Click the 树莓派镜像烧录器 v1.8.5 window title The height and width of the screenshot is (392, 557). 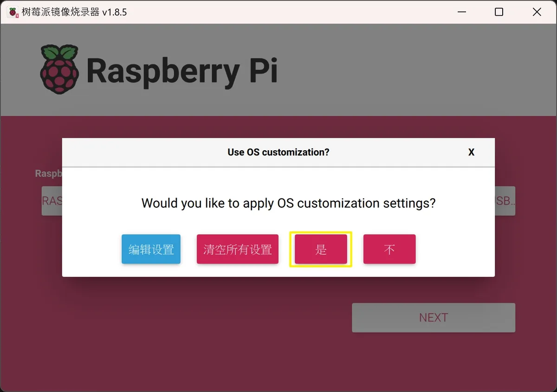74,12
